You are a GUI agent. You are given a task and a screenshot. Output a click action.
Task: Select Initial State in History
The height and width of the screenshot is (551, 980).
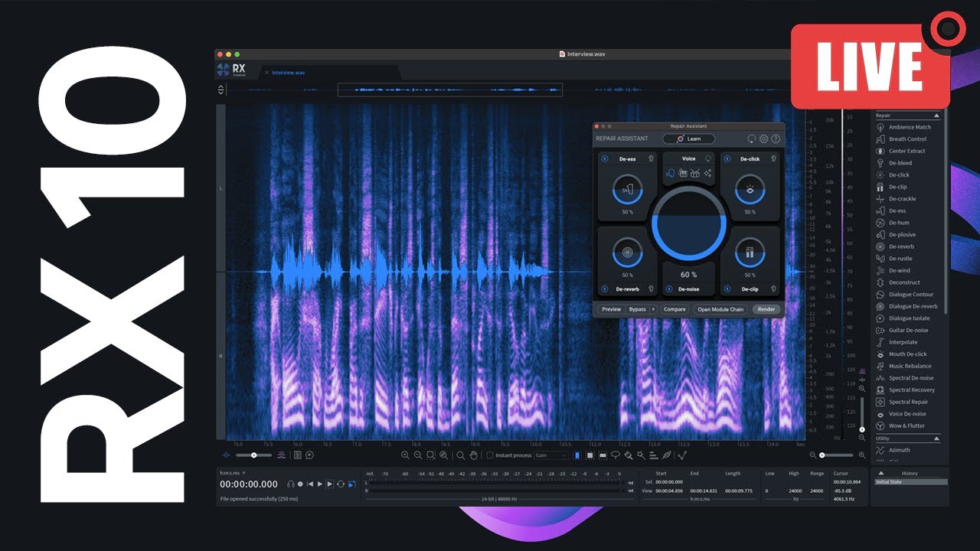(911, 482)
